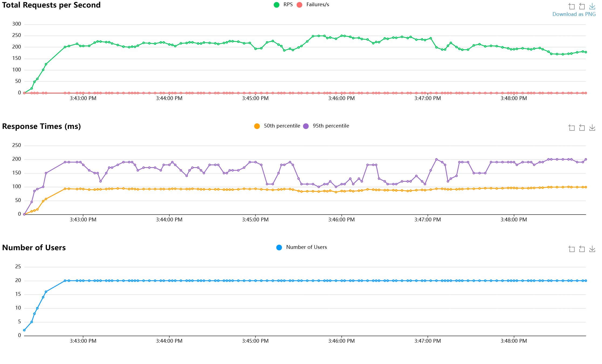
Task: Click the Download as PNG text
Action: pos(574,14)
